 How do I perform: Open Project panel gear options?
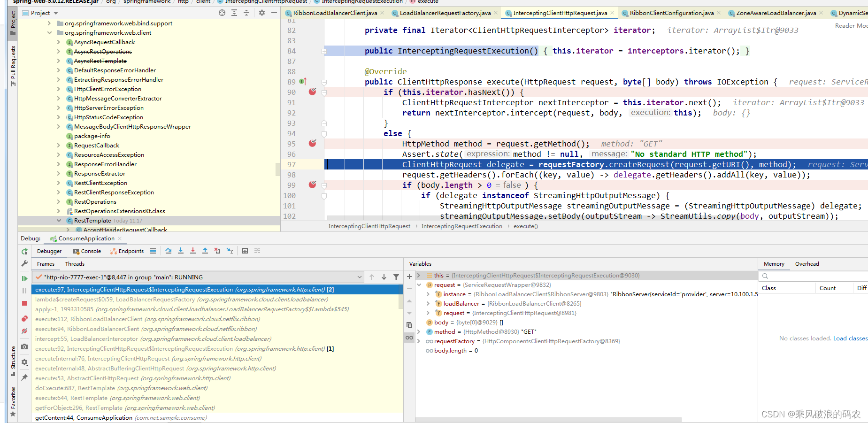tap(262, 13)
